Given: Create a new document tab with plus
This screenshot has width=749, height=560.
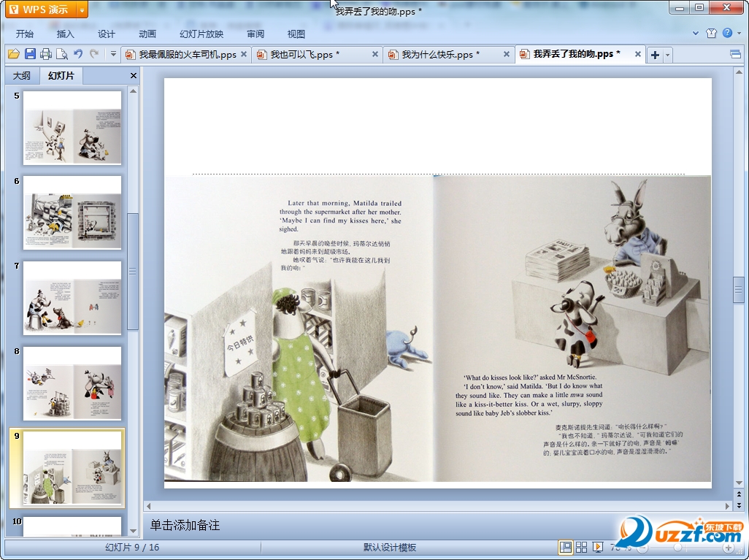Looking at the screenshot, I should 656,55.
